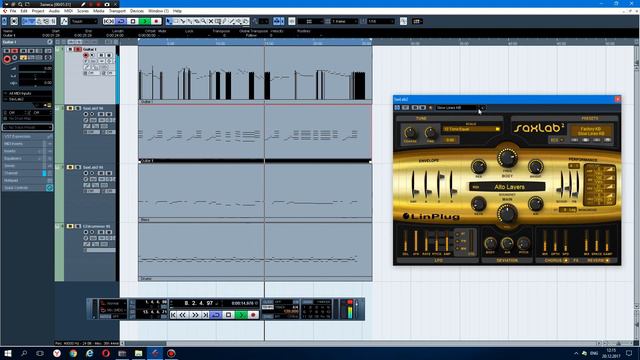Expand the Equalizers inspector section
Image resolution: width=640 pixels, height=360 pixels.
pyautogui.click(x=27, y=158)
